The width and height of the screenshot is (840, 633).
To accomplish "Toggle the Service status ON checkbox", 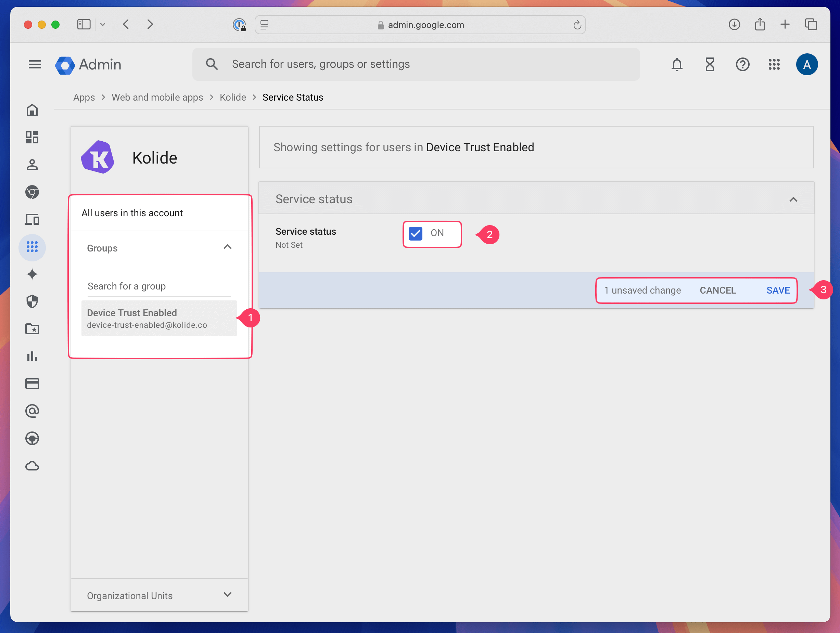I will pos(416,233).
